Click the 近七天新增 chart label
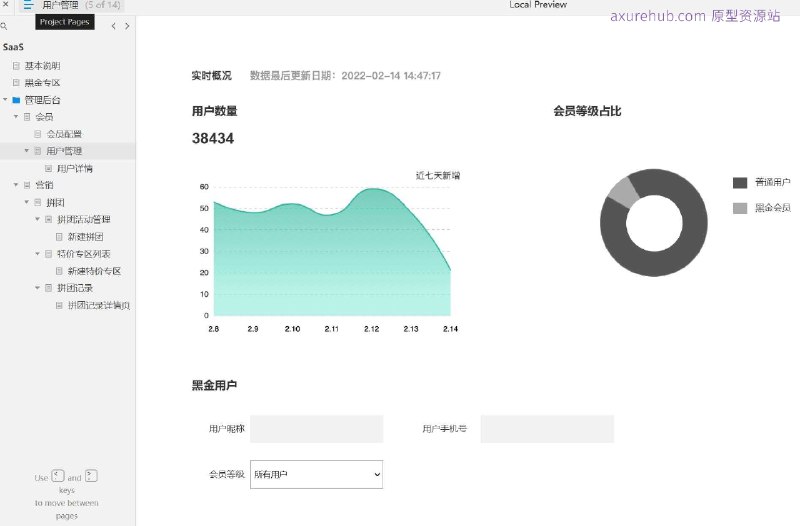The image size is (800, 526). click(438, 176)
